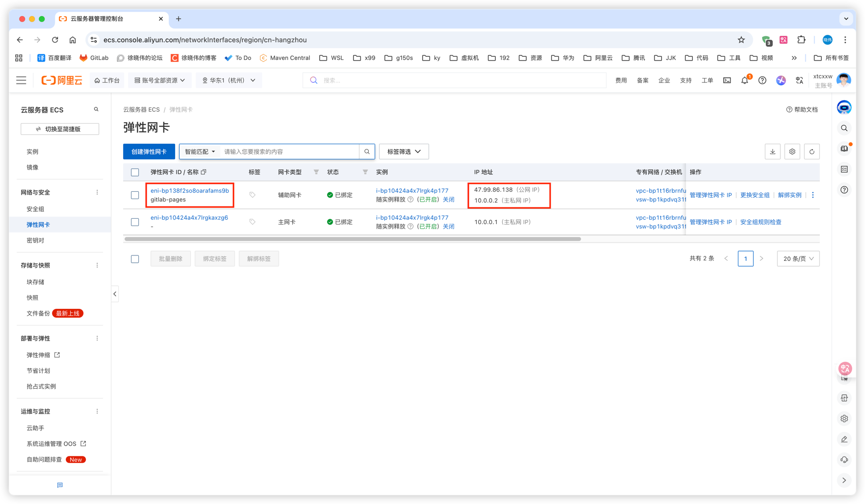Viewport: 865px width, 504px height.
Task: Click the download/export list icon
Action: tap(772, 151)
